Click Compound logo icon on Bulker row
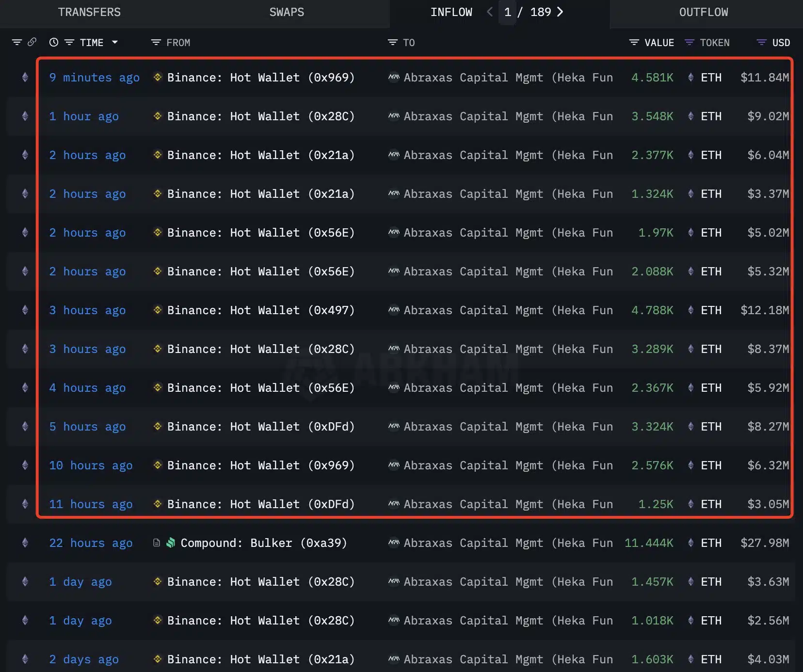 pyautogui.click(x=171, y=543)
